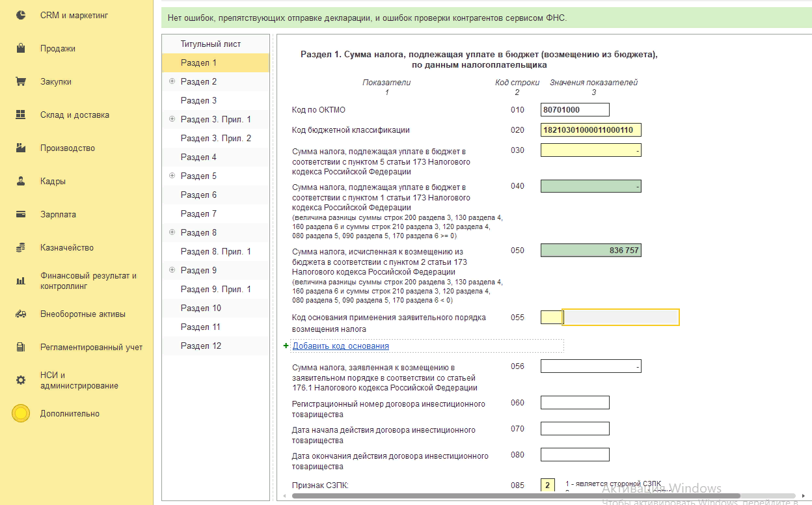
Task: Click the contract end date field, row 080
Action: pyautogui.click(x=575, y=454)
